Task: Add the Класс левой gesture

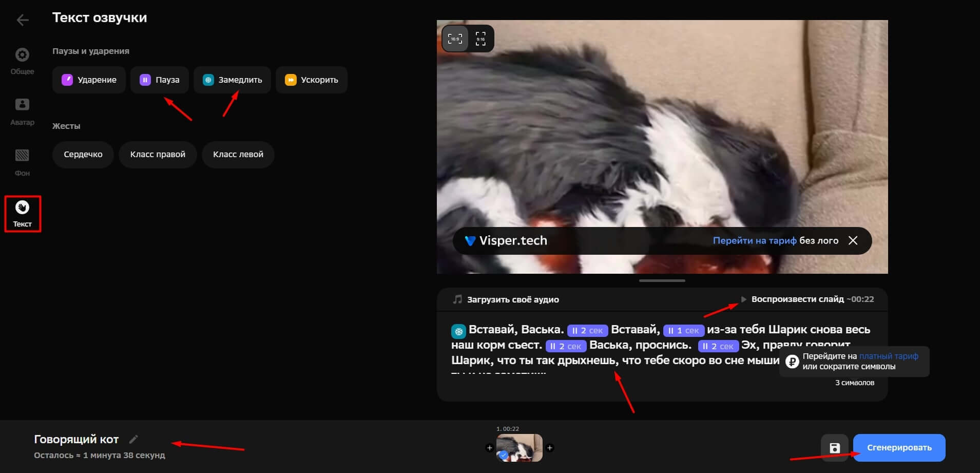Action: click(x=238, y=155)
